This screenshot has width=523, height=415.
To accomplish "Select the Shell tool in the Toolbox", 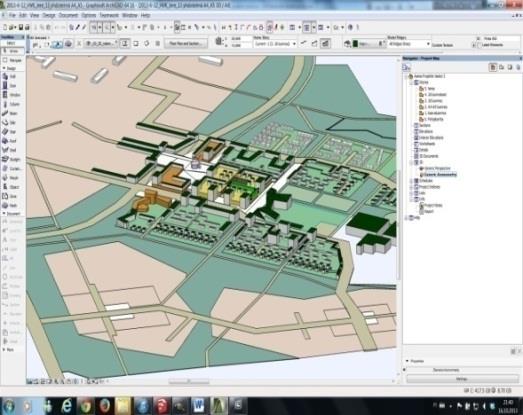I will 12,150.
